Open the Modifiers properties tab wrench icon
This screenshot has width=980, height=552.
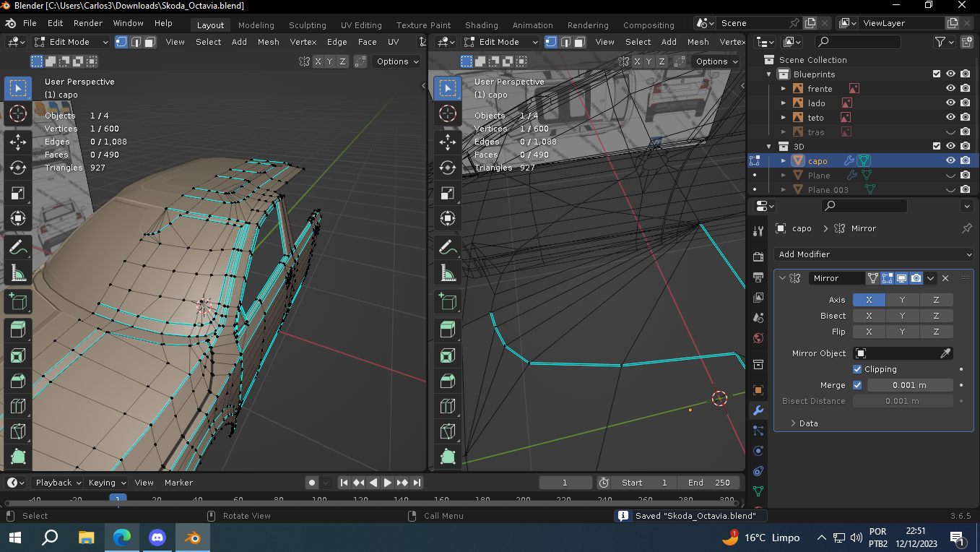tap(758, 410)
